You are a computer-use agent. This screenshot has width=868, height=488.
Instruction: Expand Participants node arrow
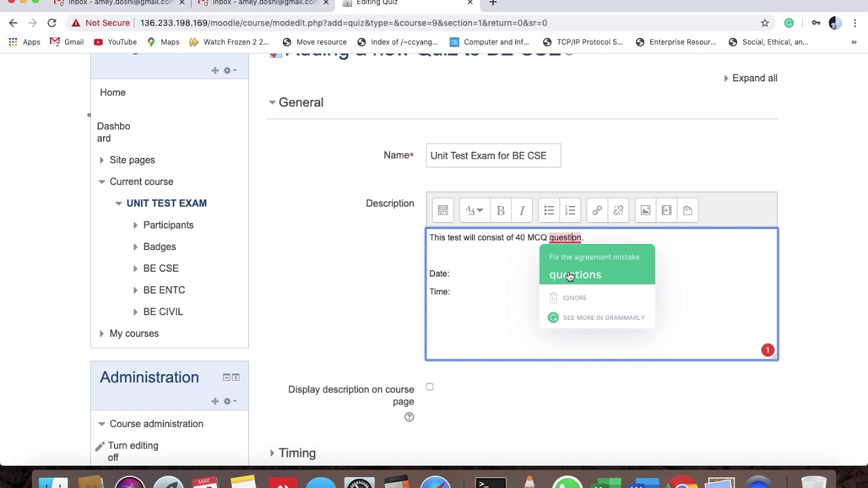pos(136,225)
